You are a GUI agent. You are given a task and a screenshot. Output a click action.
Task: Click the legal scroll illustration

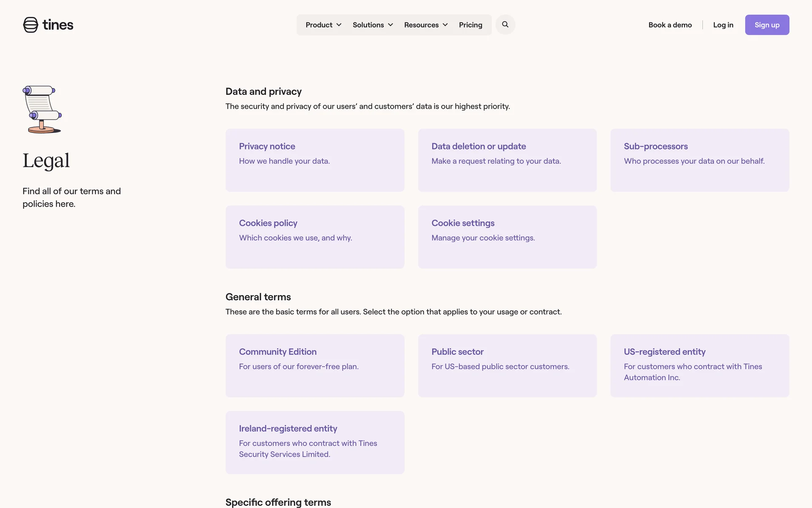pos(42,110)
